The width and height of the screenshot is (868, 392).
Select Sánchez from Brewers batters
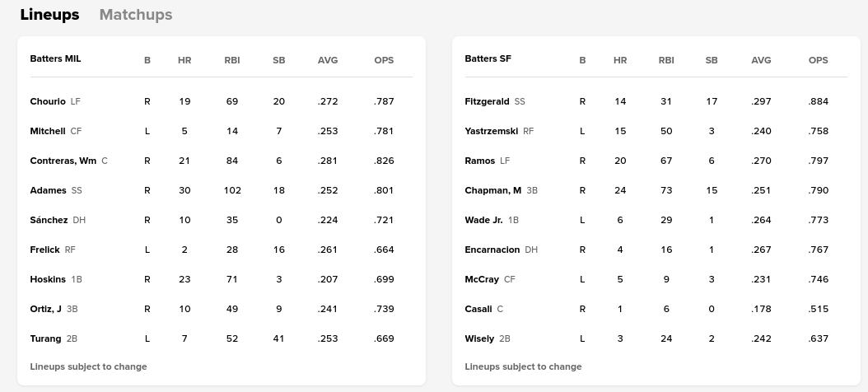coord(49,220)
